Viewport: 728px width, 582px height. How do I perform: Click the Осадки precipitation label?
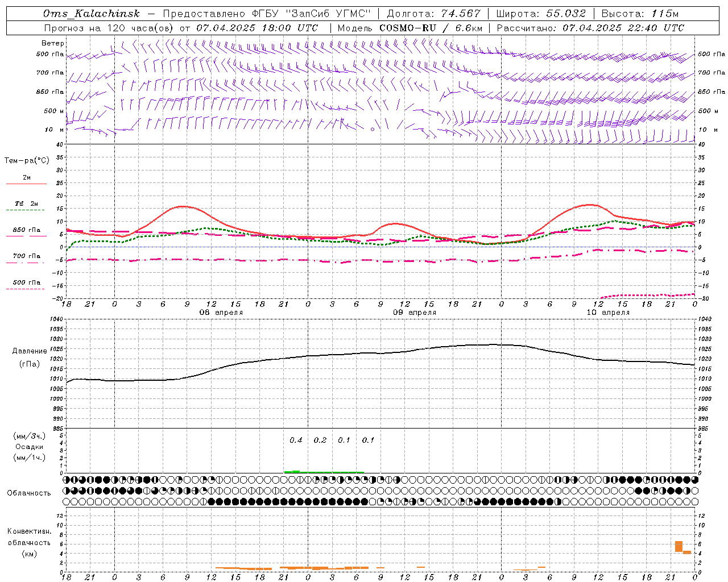30,447
